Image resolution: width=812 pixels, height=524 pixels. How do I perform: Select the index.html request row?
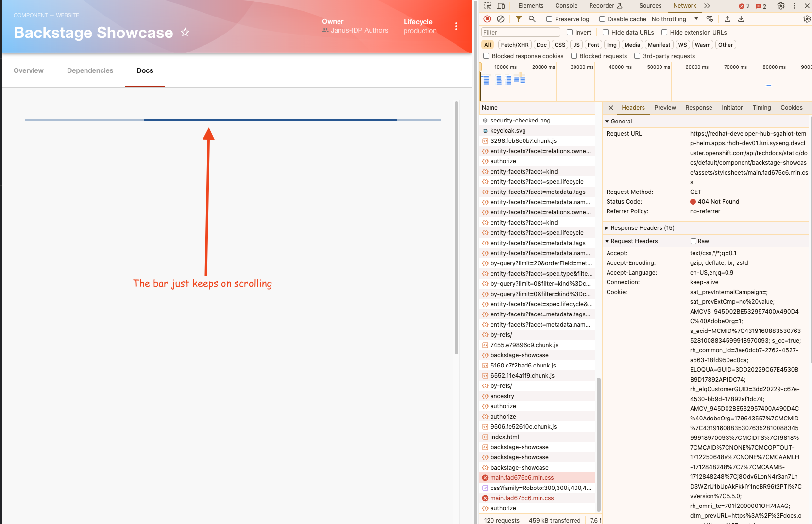(537, 437)
